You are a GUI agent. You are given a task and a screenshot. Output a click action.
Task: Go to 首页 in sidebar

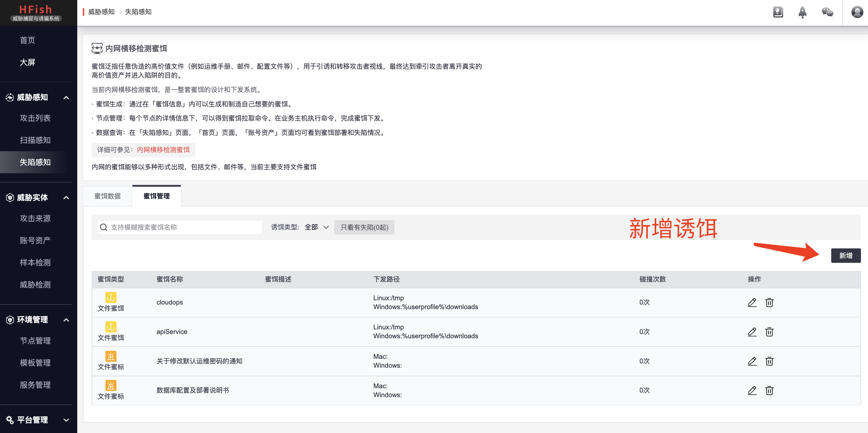coord(27,40)
